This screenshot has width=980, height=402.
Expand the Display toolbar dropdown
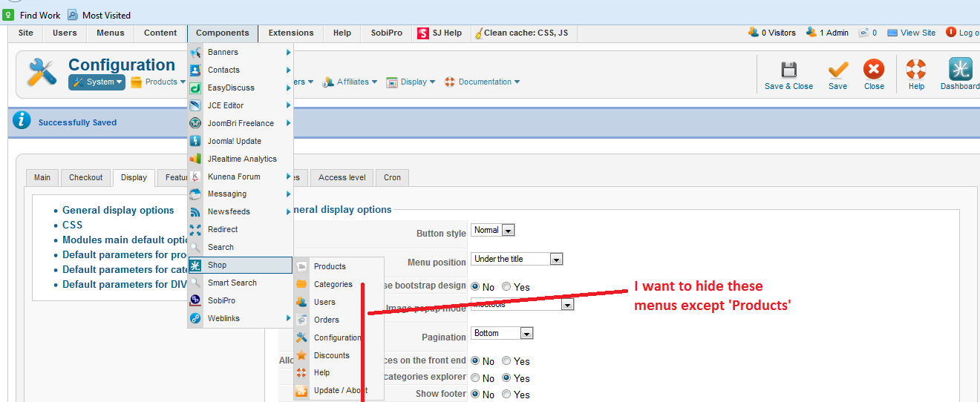point(412,82)
